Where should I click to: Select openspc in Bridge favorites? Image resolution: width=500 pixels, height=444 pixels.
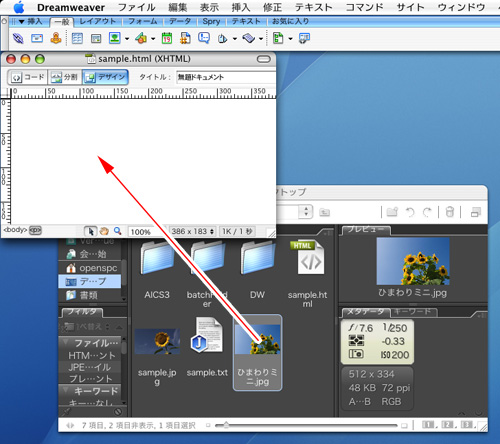(91, 268)
